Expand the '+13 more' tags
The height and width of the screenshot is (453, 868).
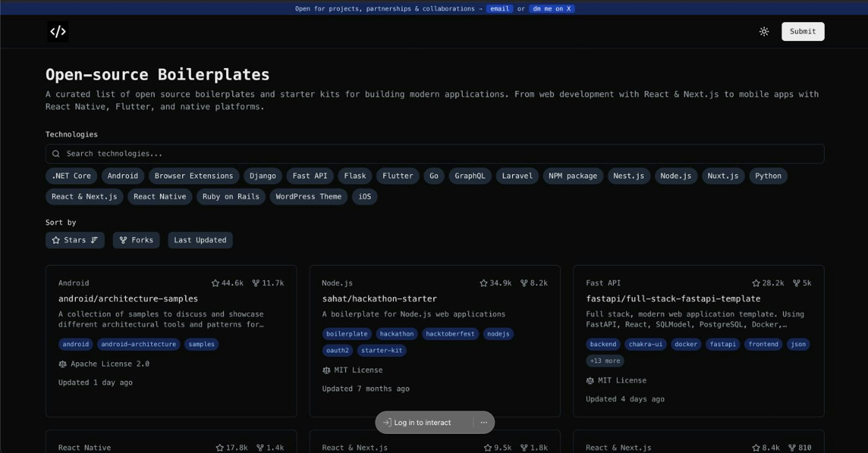pyautogui.click(x=605, y=361)
